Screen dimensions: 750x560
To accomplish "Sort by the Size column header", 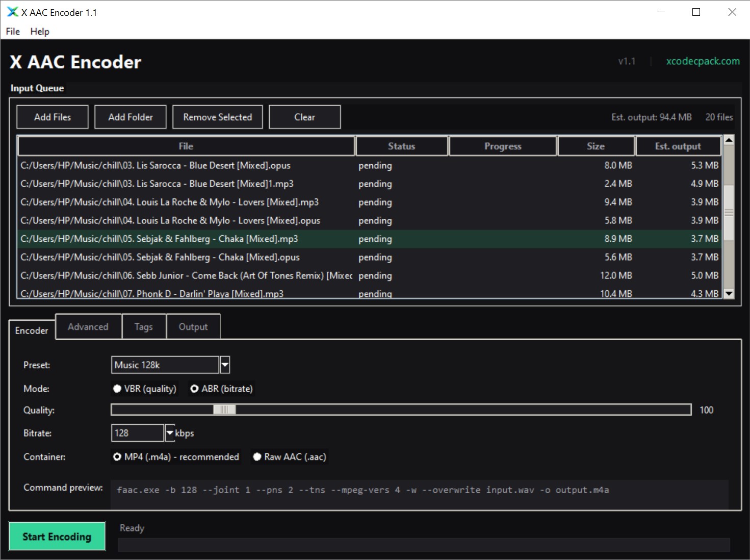I will 596,146.
